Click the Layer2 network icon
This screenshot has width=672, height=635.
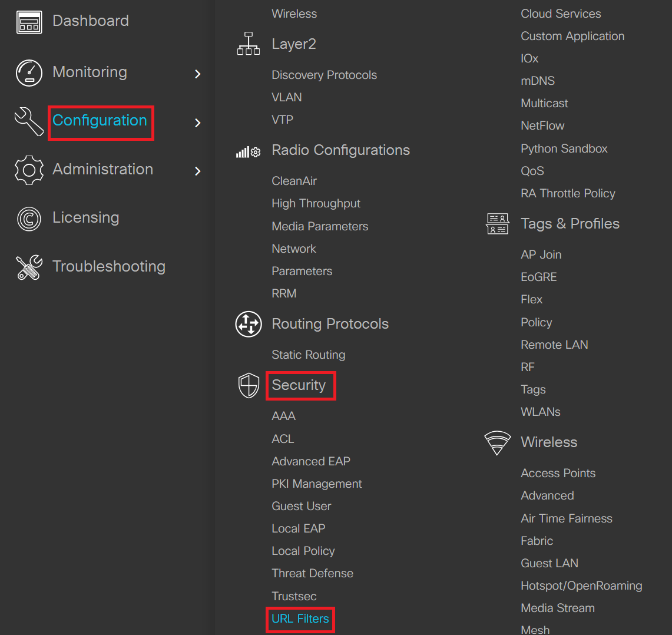tap(249, 44)
